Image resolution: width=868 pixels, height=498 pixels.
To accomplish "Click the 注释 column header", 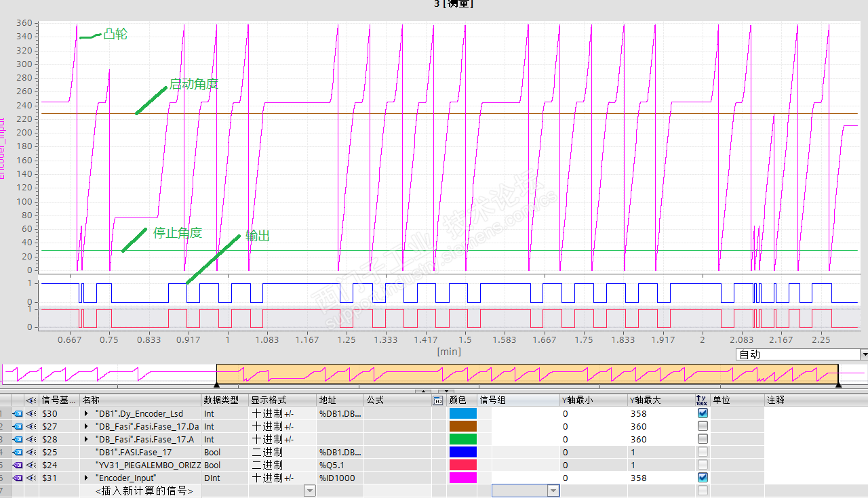I will [x=816, y=400].
